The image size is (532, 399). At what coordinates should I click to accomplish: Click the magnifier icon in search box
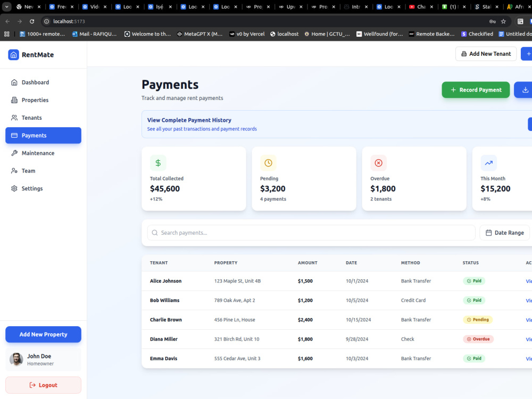coord(155,233)
